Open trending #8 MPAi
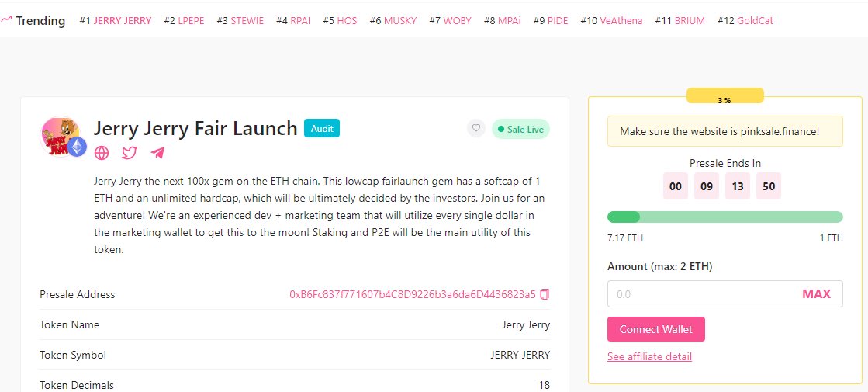 tap(502, 21)
